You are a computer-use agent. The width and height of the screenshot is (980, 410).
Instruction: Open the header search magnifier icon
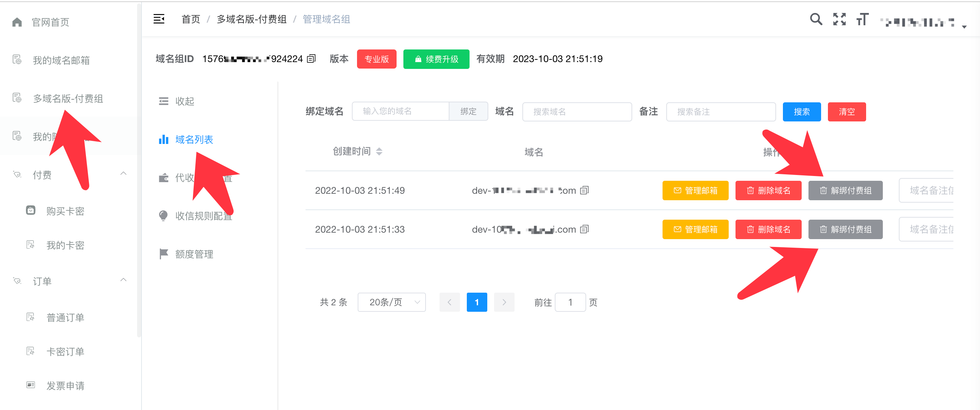(816, 19)
